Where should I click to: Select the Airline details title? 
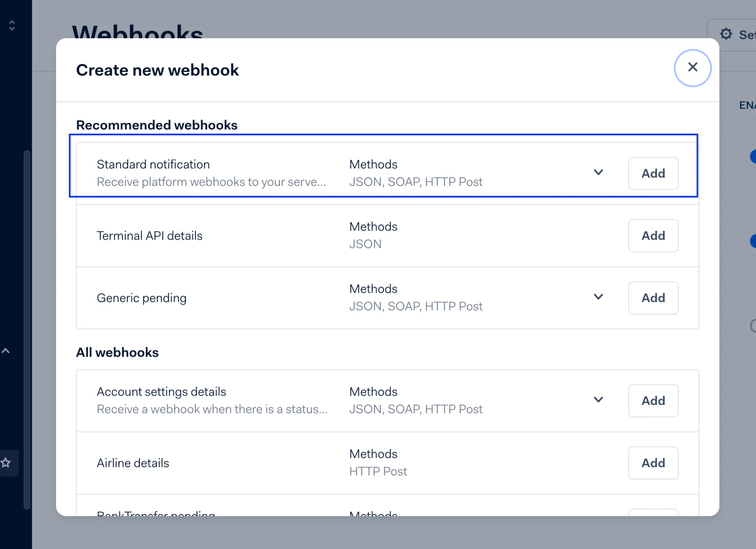point(133,463)
